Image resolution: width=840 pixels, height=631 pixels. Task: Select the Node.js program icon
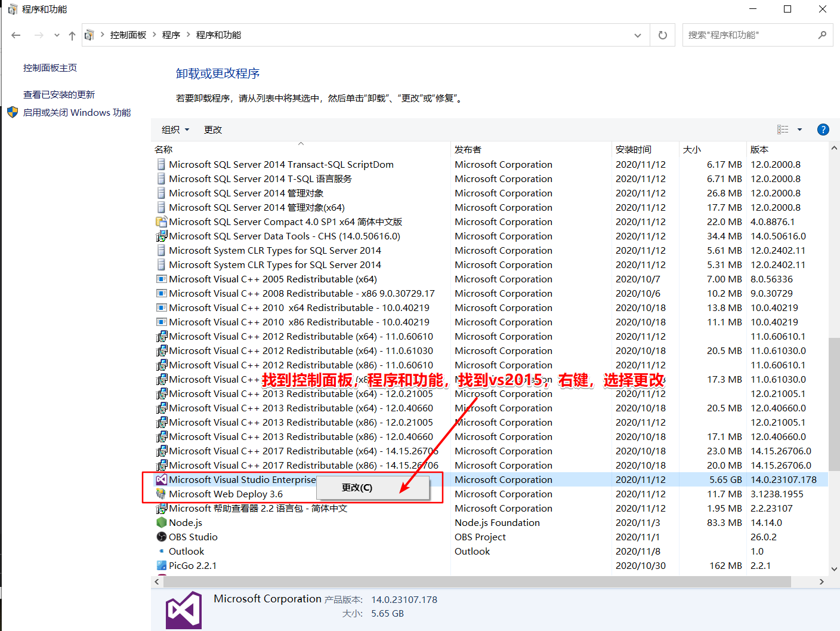click(161, 523)
